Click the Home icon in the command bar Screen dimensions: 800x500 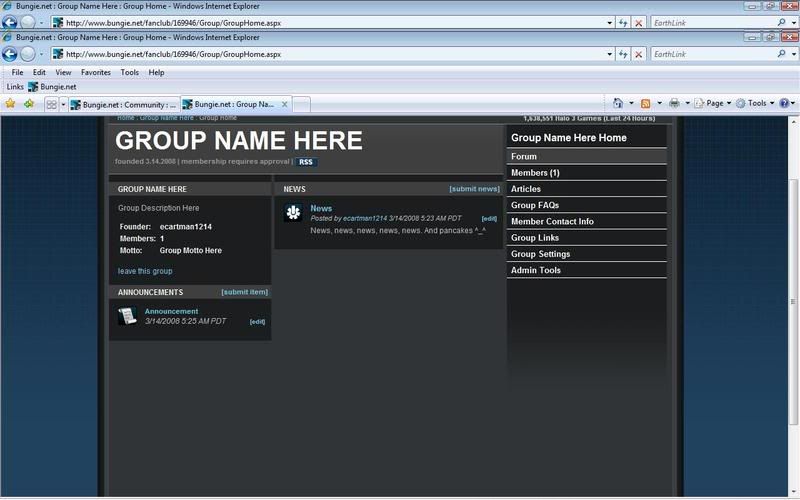coord(618,103)
